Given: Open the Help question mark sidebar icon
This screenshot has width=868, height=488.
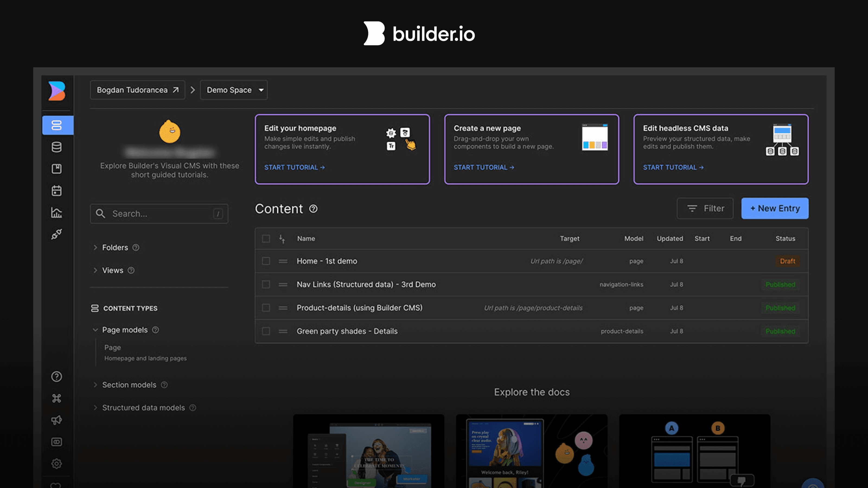Looking at the screenshot, I should 56,377.
